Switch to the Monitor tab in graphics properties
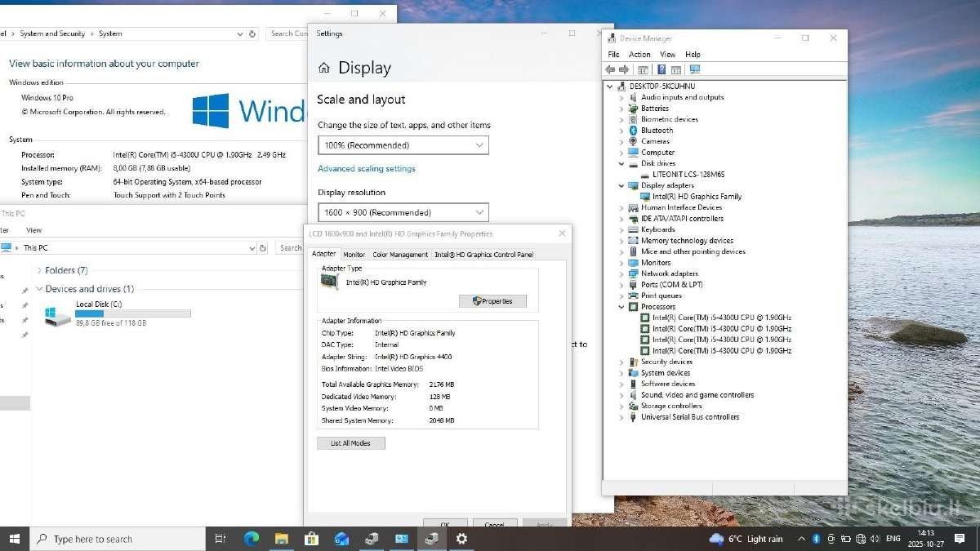Image resolution: width=980 pixels, height=551 pixels. 354,255
